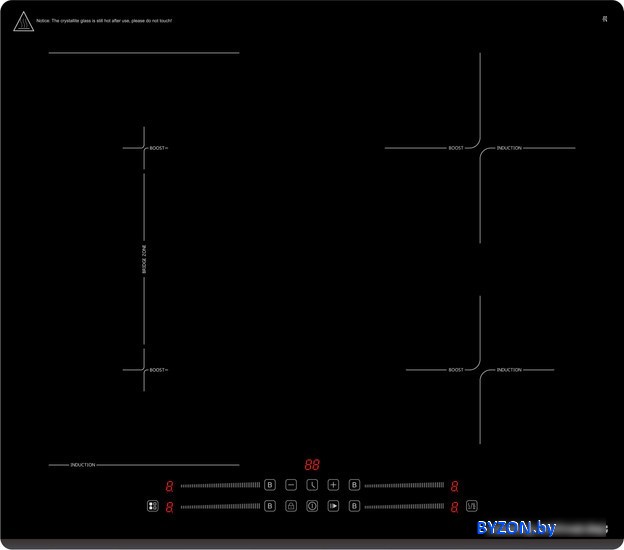Tap the child lock padlock icon
Image resolution: width=624 pixels, height=550 pixels.
coord(291,507)
